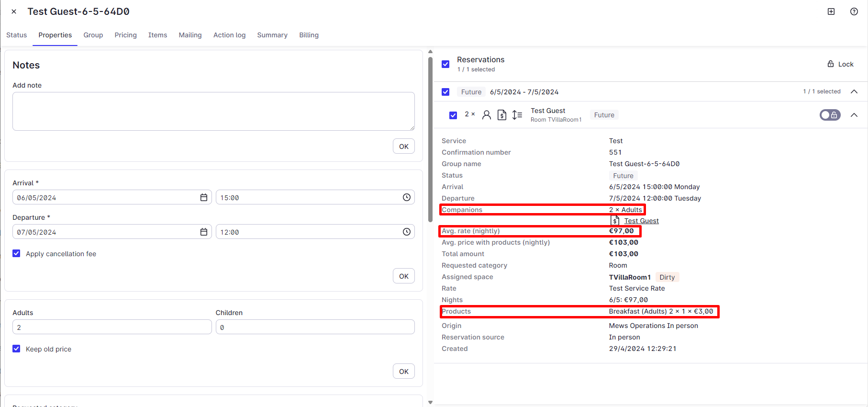Toggle the Test Guest reservation checkbox
This screenshot has height=407, width=868.
point(453,115)
